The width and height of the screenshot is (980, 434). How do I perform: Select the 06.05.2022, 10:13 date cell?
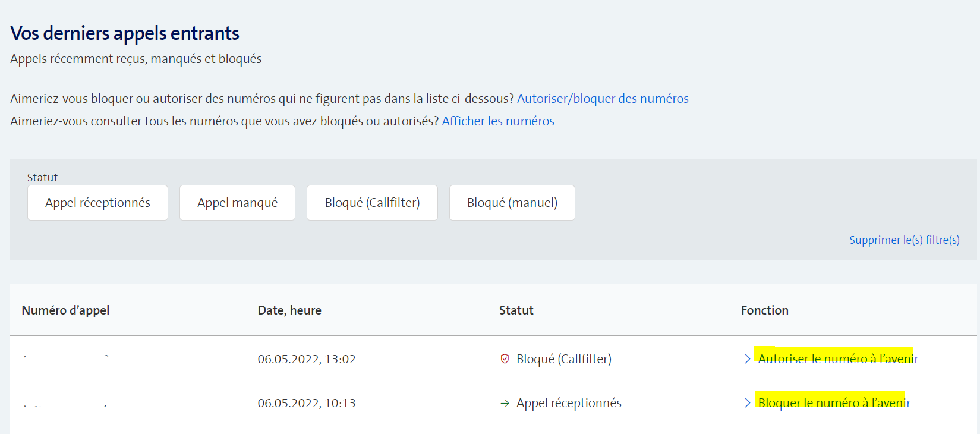tap(306, 403)
